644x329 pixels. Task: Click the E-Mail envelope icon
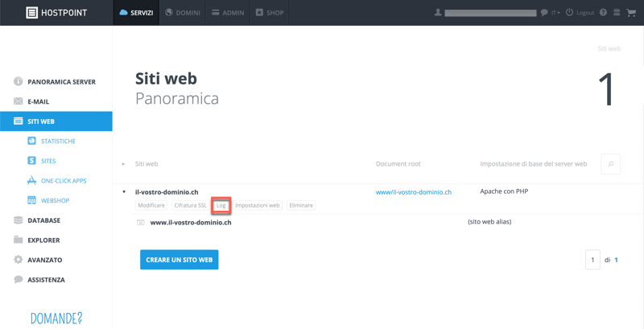pos(18,101)
